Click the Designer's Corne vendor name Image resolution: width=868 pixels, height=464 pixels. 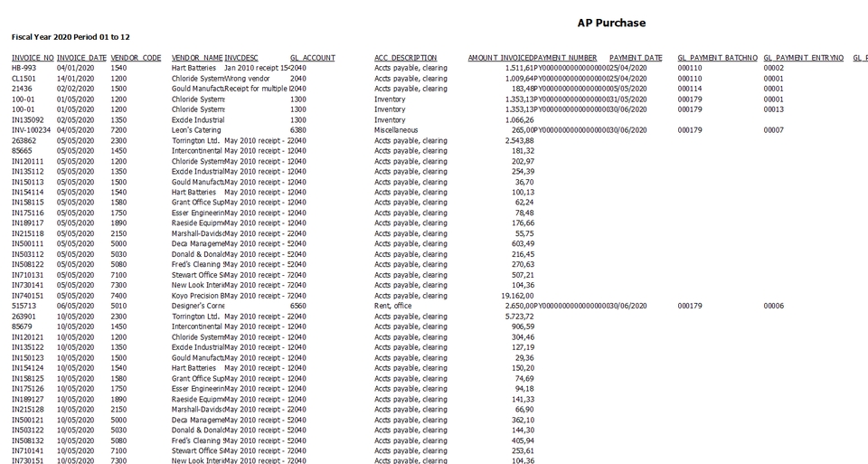click(x=198, y=306)
